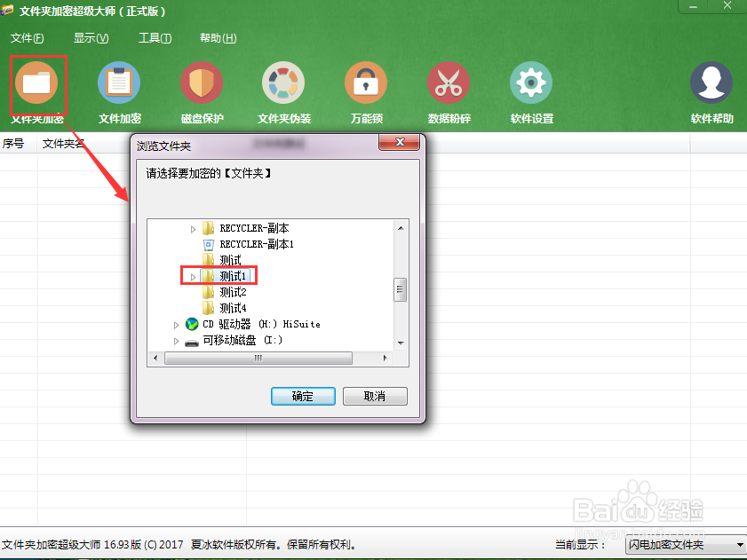Select the 测试2 folder in the tree
This screenshot has height=560, width=747.
click(x=233, y=292)
